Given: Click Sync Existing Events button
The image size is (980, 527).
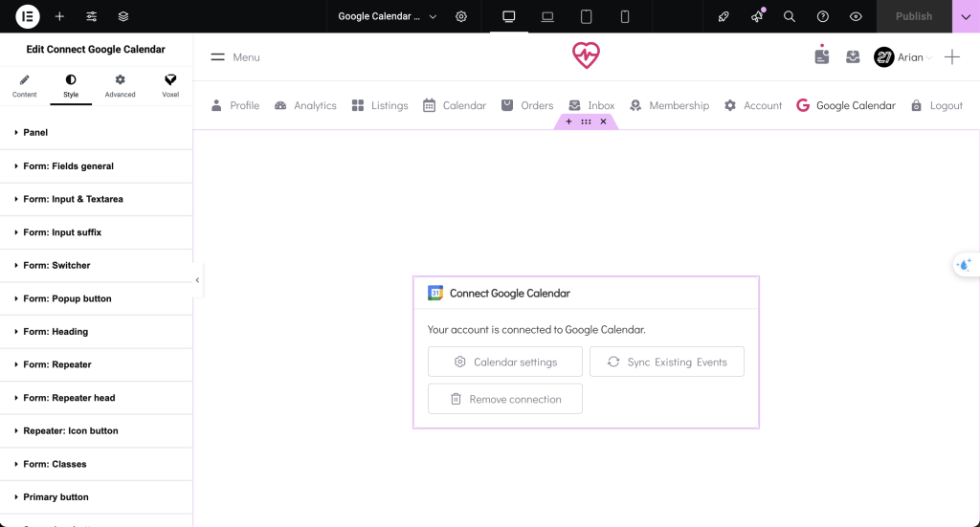Looking at the screenshot, I should tap(667, 362).
